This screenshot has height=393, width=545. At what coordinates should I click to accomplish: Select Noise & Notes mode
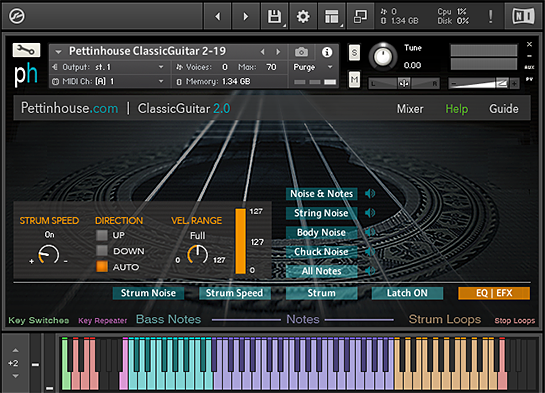click(322, 194)
